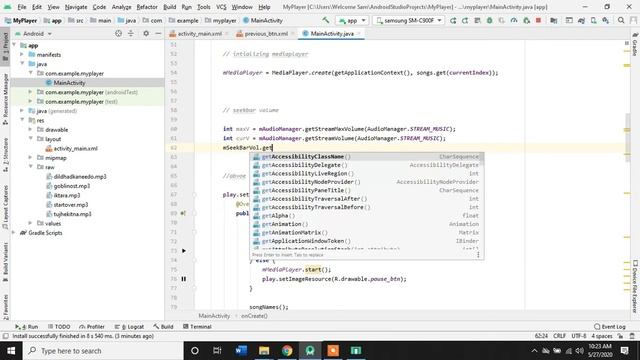
Task: Switch to previous_btn.xml editor tab
Action: tap(265, 33)
